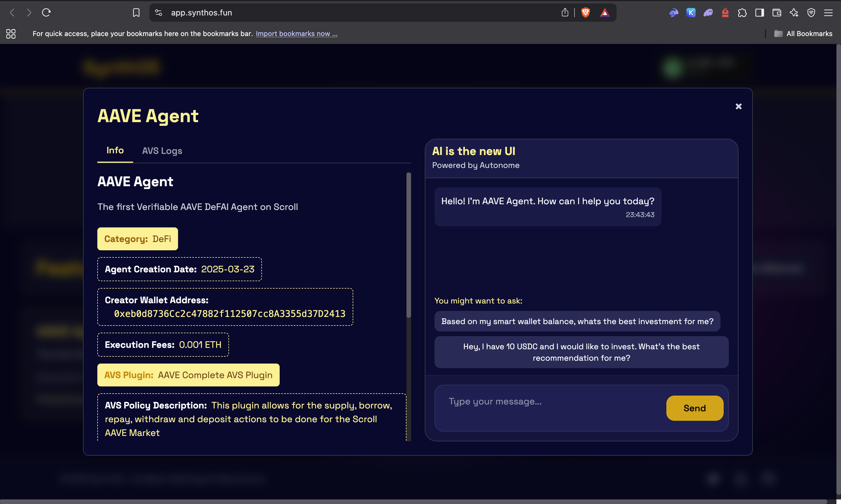
Task: Click the AVS Plugin AAVE Complete badge
Action: click(189, 375)
